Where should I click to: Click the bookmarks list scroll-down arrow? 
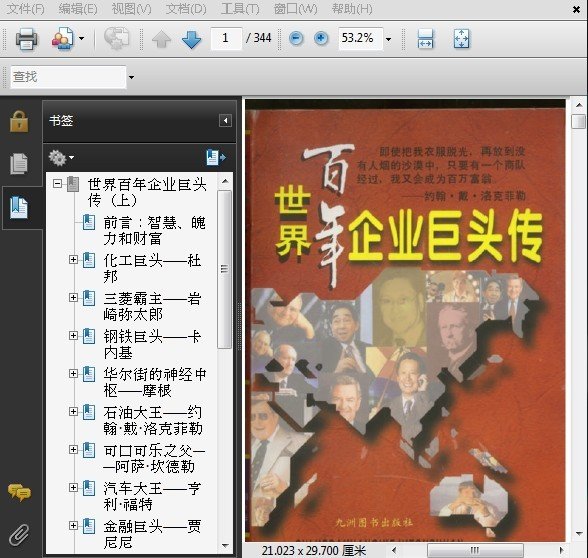point(225,546)
